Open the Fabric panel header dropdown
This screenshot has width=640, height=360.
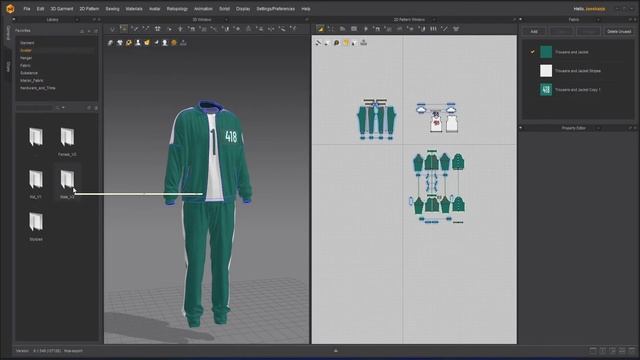pyautogui.click(x=598, y=20)
